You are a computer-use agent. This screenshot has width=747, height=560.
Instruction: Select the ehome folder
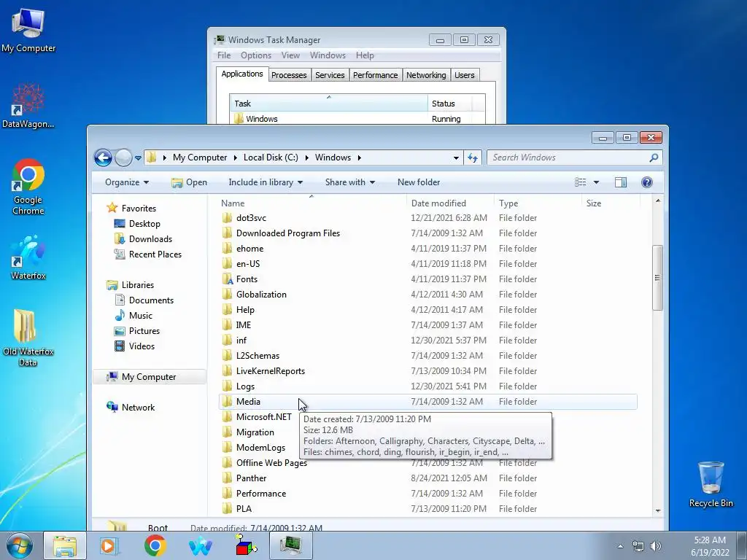[x=249, y=249]
